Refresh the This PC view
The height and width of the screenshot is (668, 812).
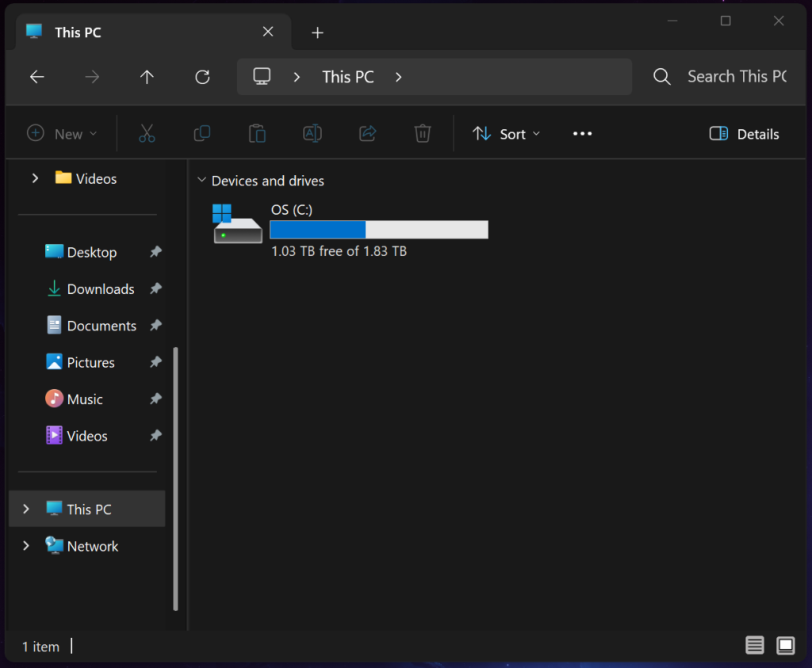point(202,77)
